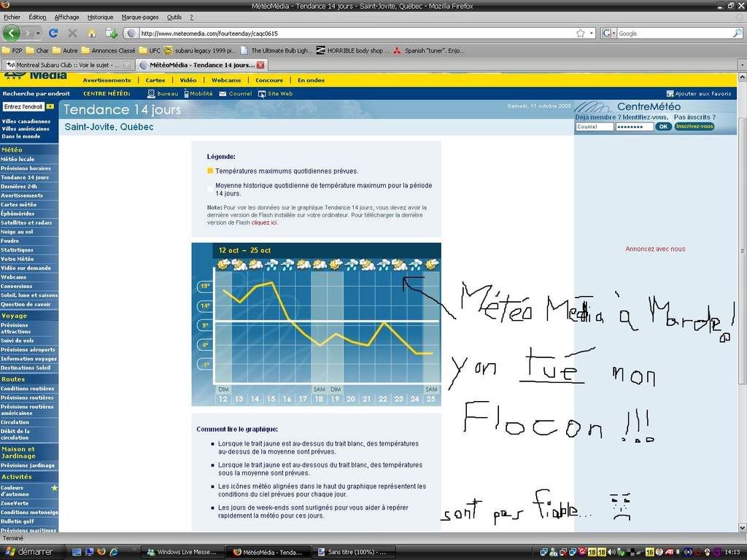Open the UFC bookmarks folder
Image resolution: width=747 pixels, height=560 pixels.
pos(150,50)
